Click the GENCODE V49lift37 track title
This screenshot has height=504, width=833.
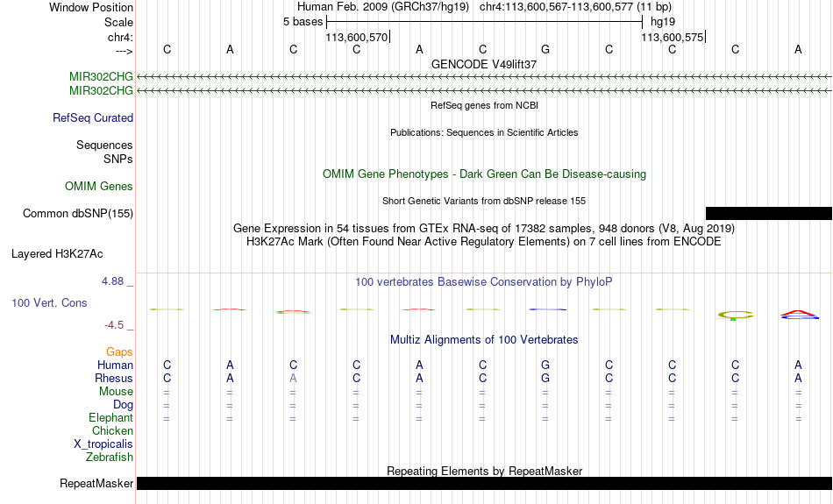484,64
